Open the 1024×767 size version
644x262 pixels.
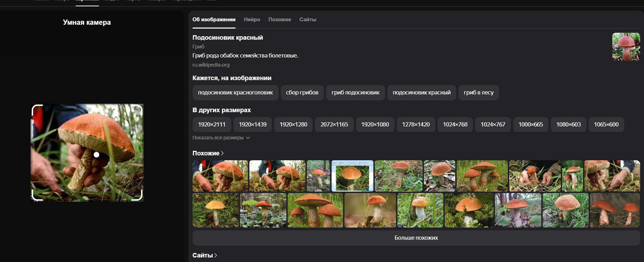tap(493, 124)
